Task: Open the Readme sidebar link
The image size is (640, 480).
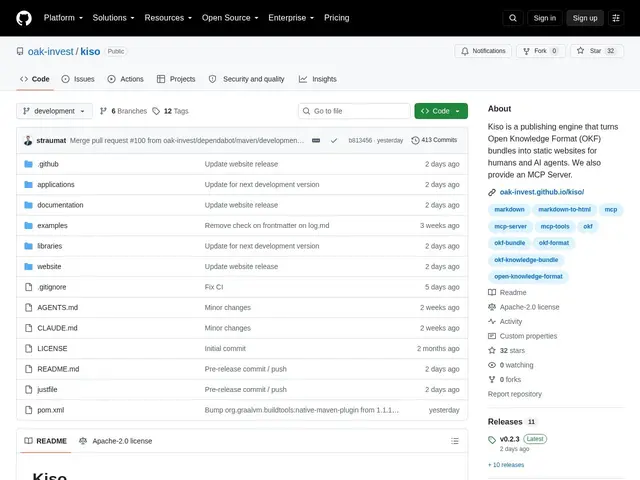Action: [507, 292]
